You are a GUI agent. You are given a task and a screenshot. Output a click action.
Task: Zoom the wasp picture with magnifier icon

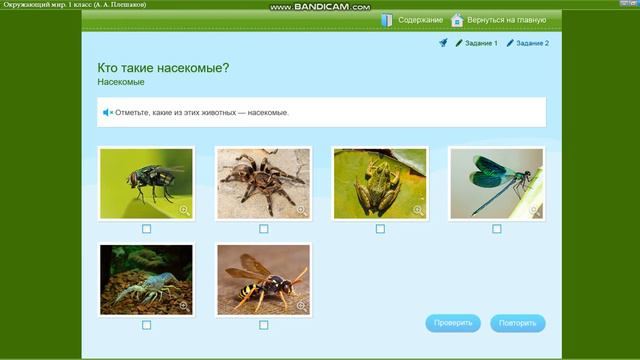pos(301,306)
